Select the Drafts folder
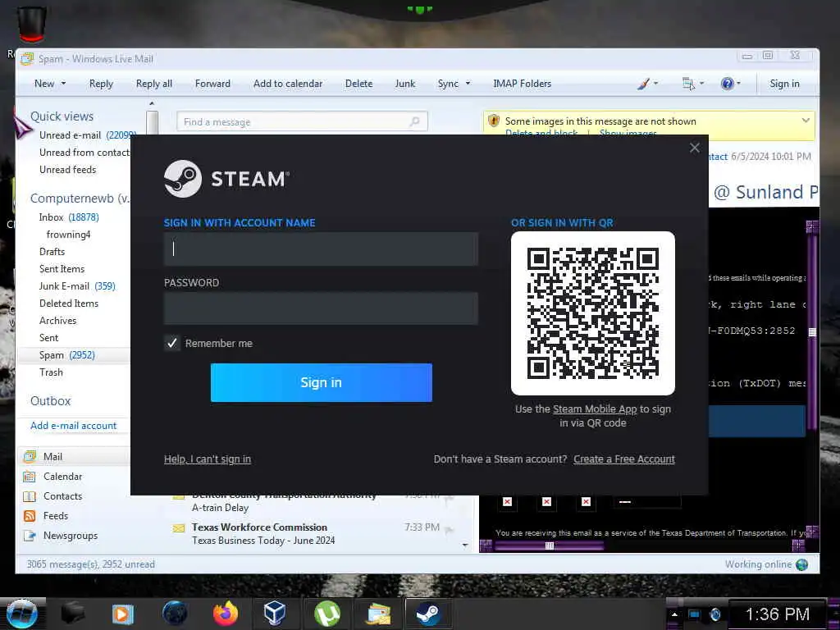 tap(52, 252)
